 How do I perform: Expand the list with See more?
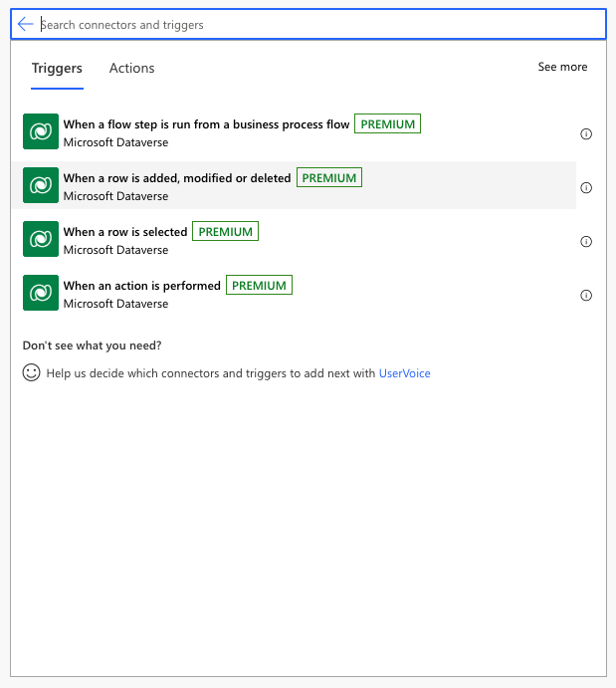coord(562,67)
